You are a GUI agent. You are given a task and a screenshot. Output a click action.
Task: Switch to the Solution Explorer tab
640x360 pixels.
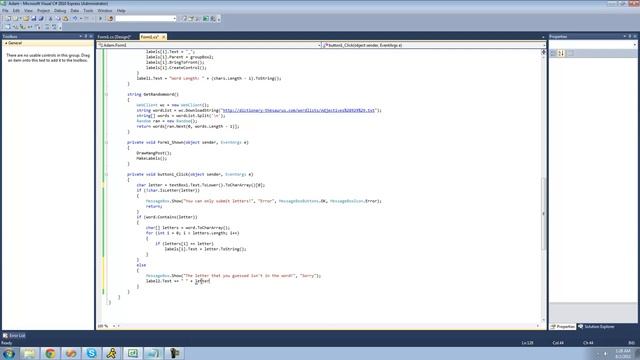point(596,327)
